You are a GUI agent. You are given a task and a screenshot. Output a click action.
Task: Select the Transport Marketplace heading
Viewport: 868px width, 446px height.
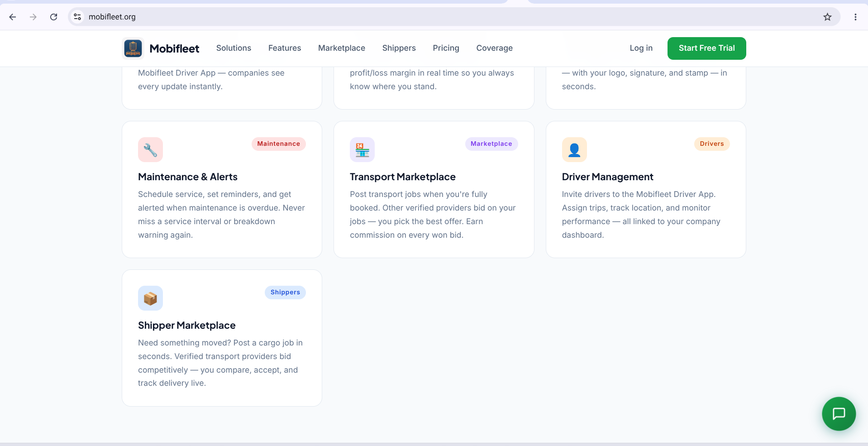point(403,177)
